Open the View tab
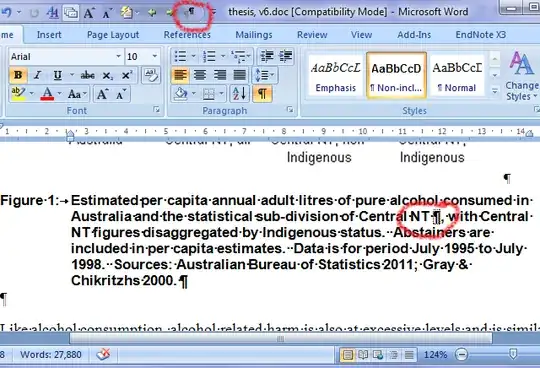540x368 pixels. [x=361, y=35]
